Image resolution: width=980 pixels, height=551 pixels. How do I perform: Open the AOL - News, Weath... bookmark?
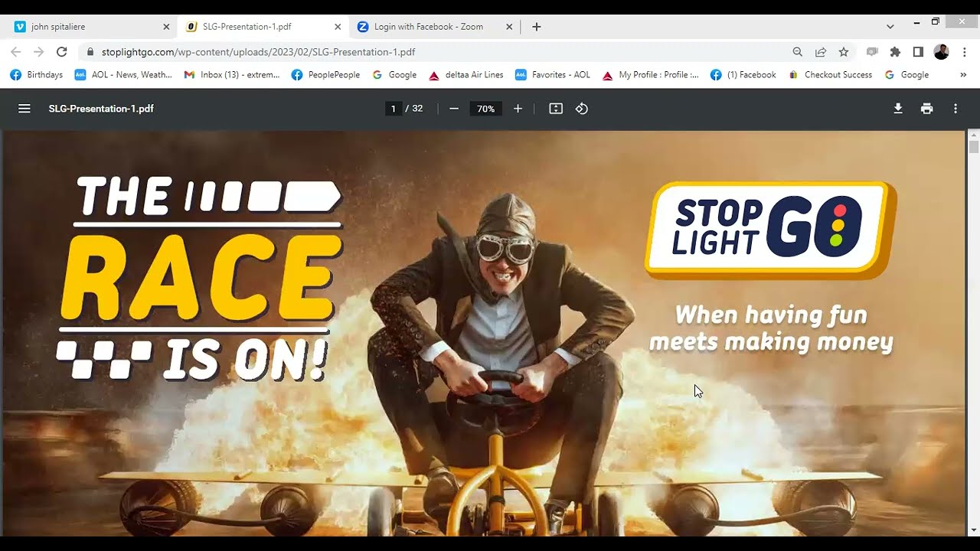click(123, 75)
